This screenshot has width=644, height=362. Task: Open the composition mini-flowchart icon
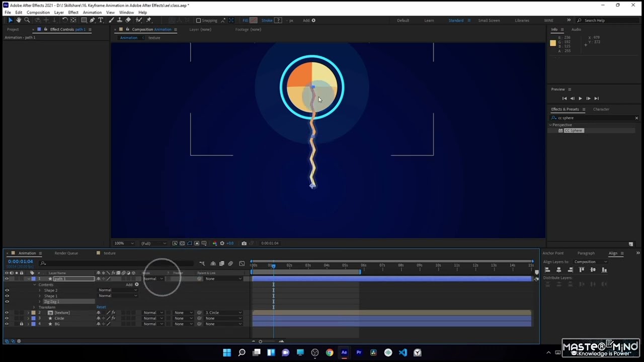click(202, 263)
